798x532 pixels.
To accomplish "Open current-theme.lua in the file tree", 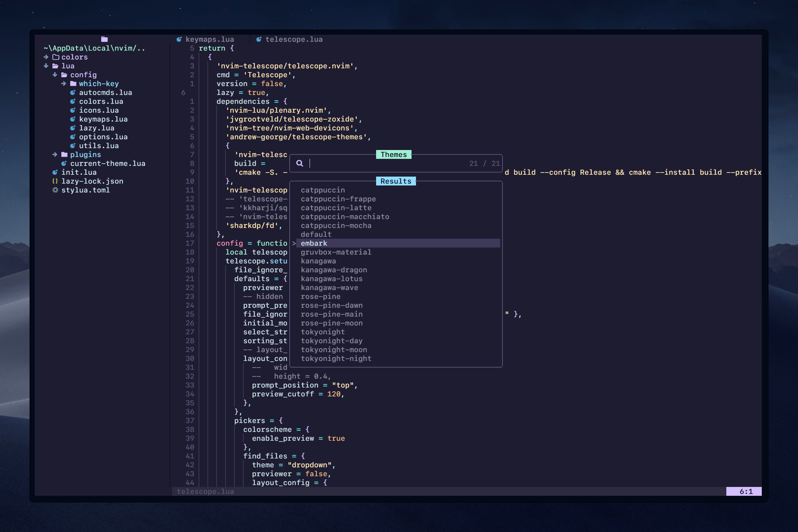I will coord(108,164).
